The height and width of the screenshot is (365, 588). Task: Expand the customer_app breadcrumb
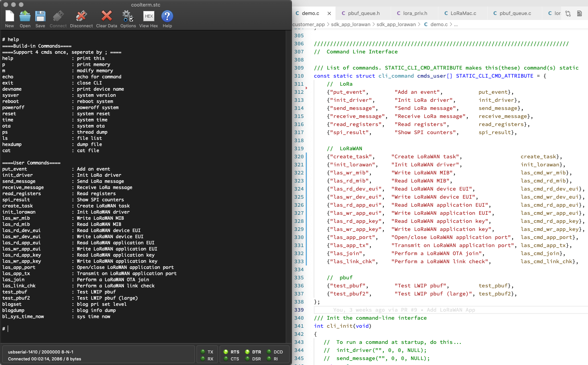tap(308, 25)
